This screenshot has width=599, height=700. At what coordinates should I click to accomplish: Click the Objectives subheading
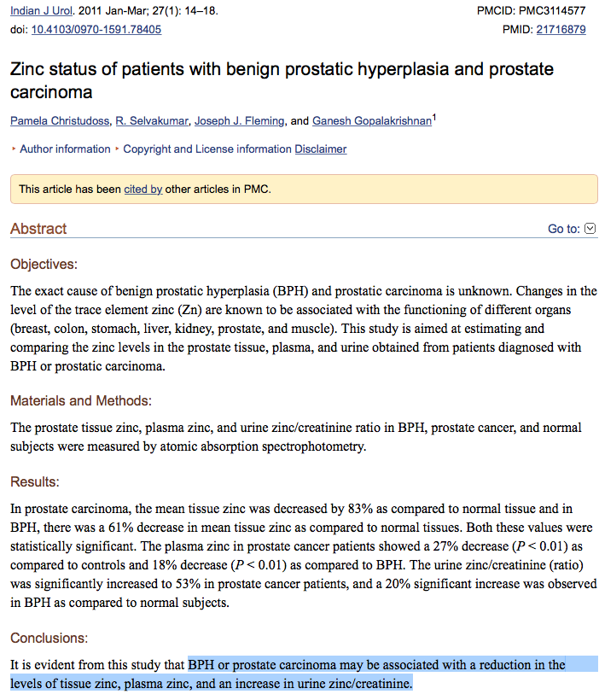click(44, 265)
